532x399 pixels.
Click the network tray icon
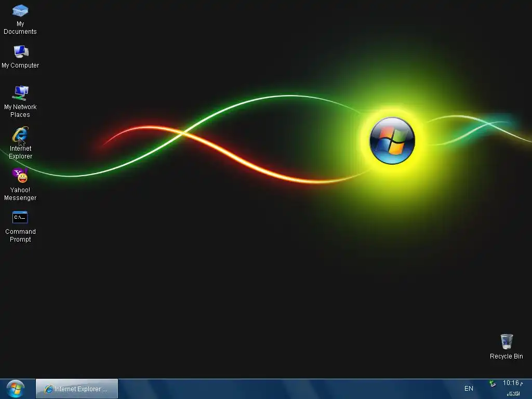tap(493, 384)
